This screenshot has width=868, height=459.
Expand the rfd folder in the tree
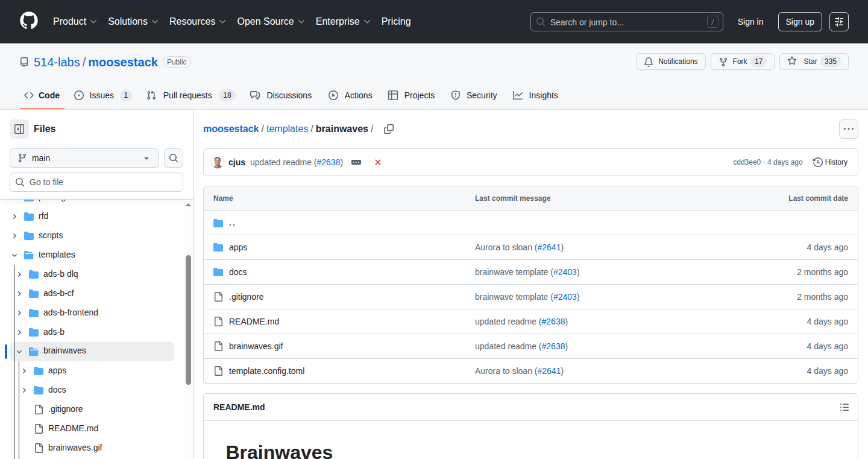click(x=14, y=216)
